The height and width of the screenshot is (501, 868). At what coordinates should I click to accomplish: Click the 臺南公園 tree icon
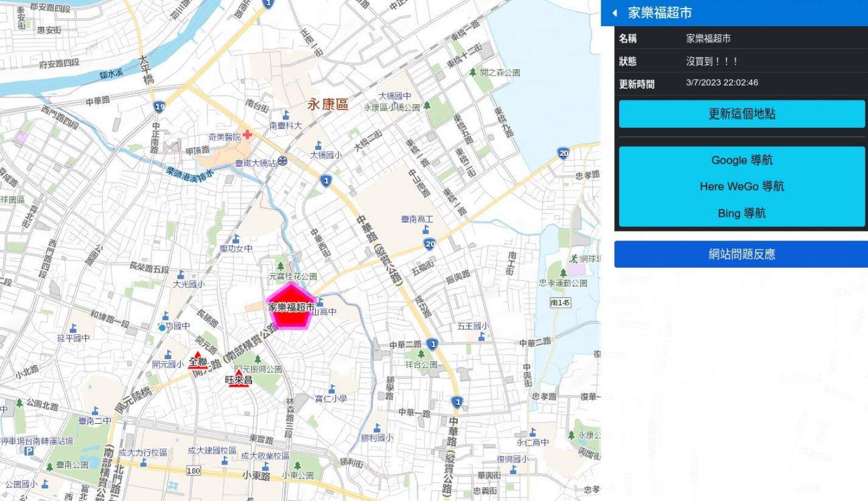(50, 467)
